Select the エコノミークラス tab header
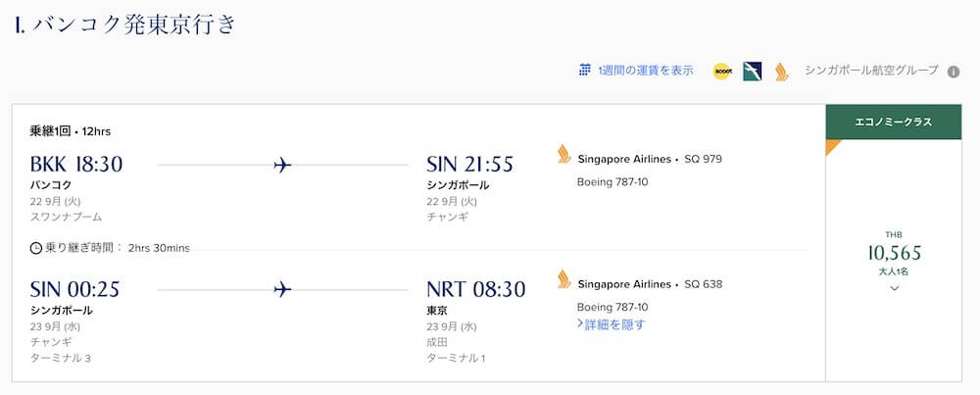980x395 pixels. [893, 122]
